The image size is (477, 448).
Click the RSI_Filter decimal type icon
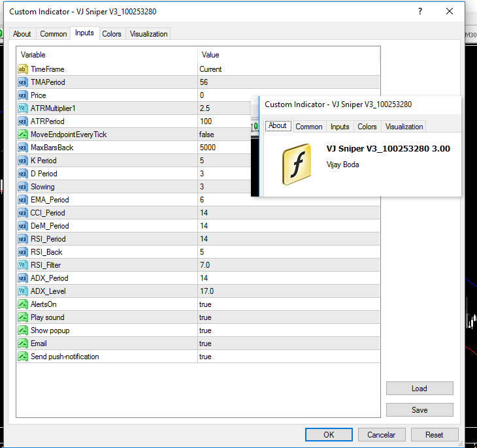[22, 265]
